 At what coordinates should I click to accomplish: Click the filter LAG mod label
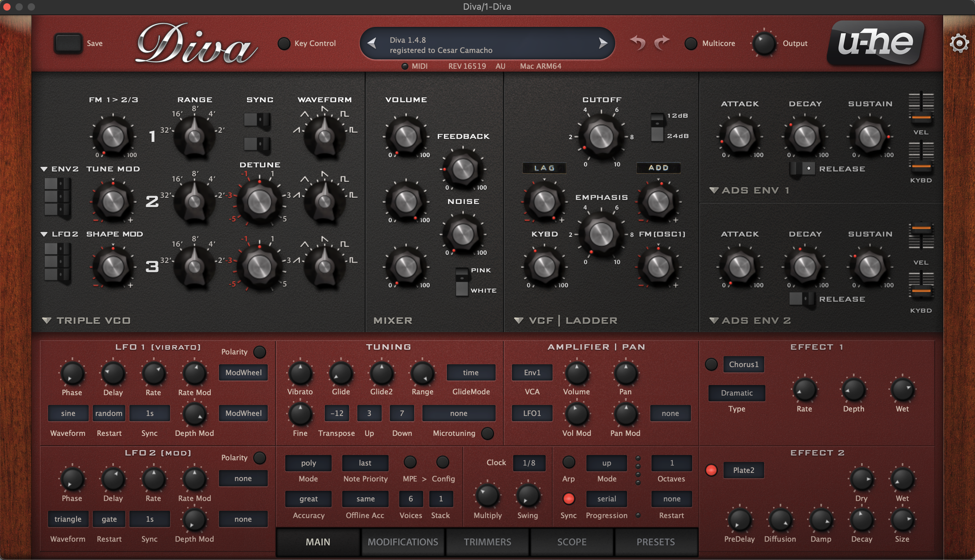544,168
